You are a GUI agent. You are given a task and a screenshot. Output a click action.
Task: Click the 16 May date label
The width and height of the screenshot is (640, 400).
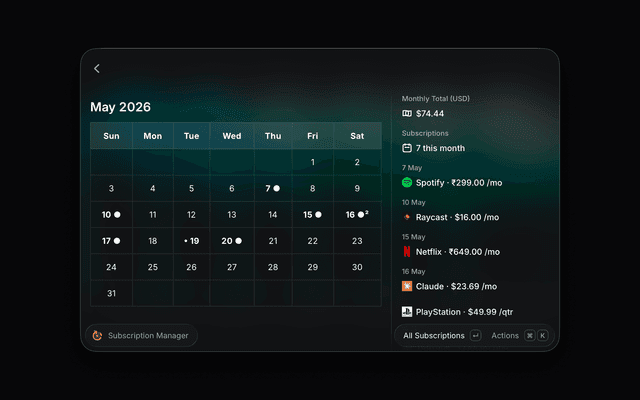click(x=413, y=271)
